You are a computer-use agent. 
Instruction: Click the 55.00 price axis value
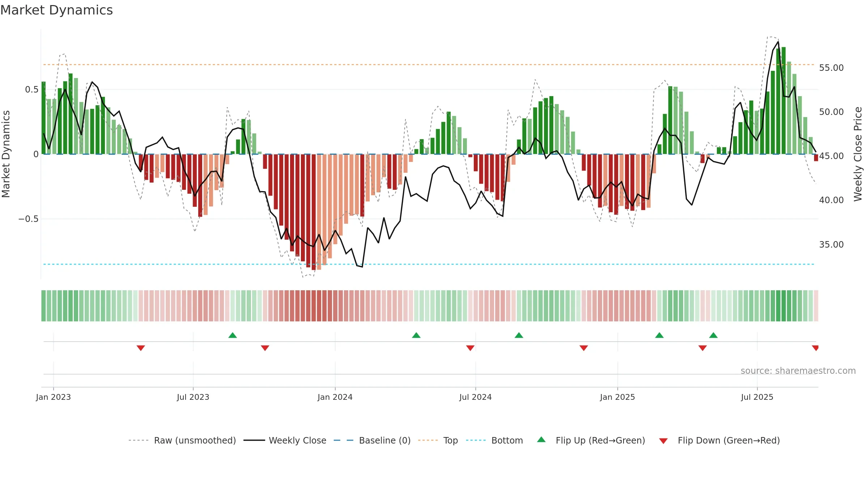(831, 68)
